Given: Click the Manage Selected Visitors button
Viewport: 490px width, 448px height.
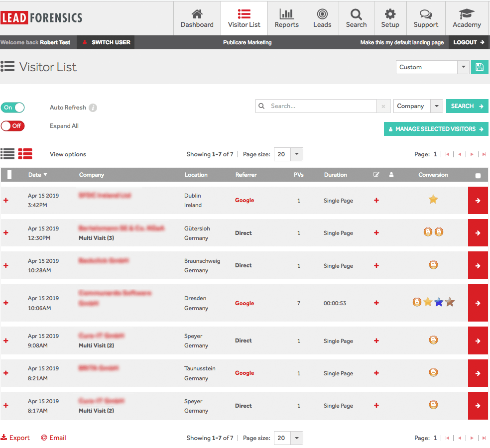Looking at the screenshot, I should click(x=436, y=128).
